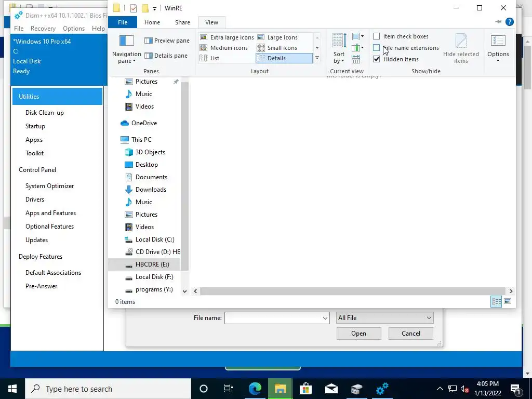Click the Properties quick access icon
Viewport: 532px width, 399px height.
[x=134, y=8]
